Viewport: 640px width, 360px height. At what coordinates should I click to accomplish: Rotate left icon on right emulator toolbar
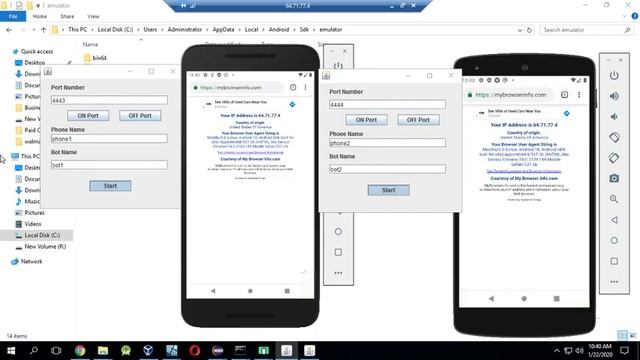pos(614,137)
